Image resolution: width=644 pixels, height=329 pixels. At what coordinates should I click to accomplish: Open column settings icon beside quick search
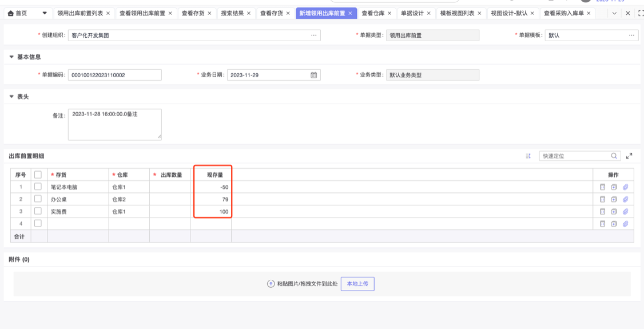click(x=528, y=156)
